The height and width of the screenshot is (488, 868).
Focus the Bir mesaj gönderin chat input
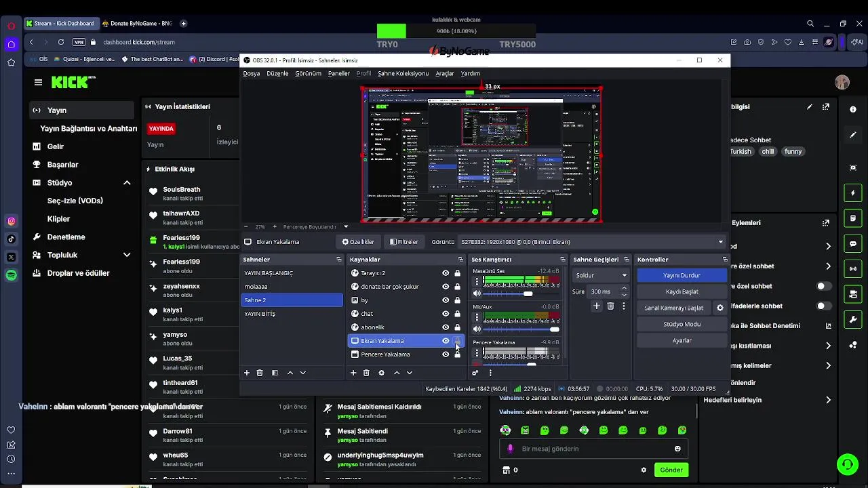593,449
